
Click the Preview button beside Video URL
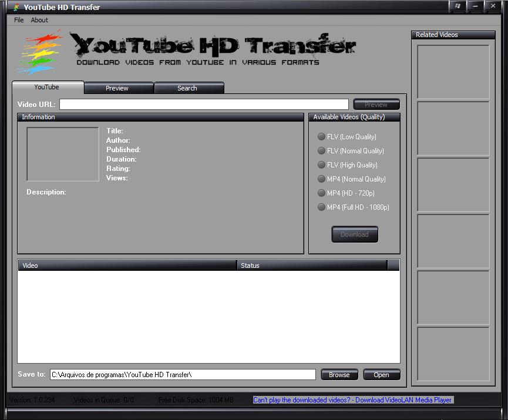[376, 105]
